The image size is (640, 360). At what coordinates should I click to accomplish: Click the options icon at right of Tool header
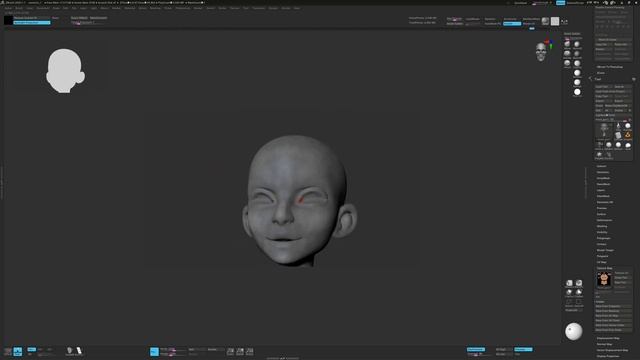[x=634, y=79]
